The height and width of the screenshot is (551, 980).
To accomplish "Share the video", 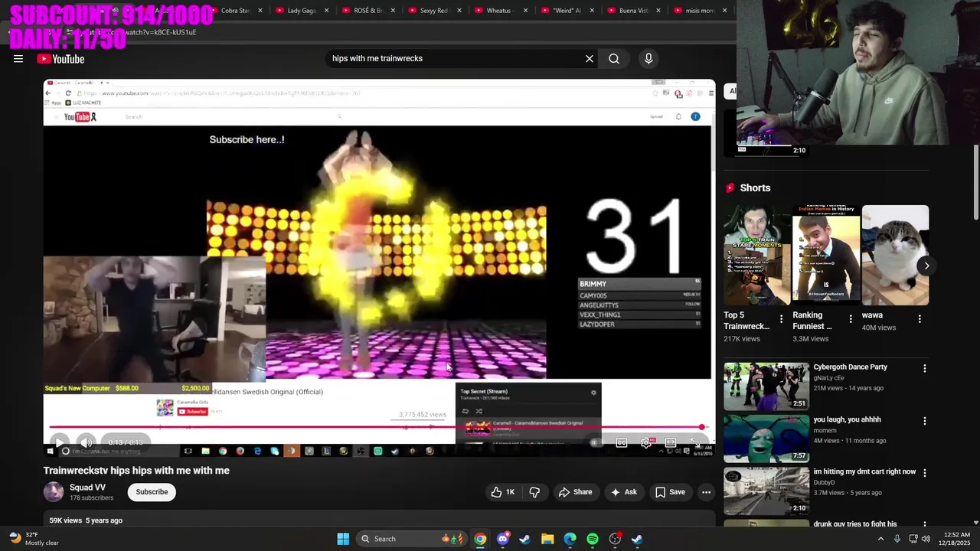I will (x=575, y=492).
